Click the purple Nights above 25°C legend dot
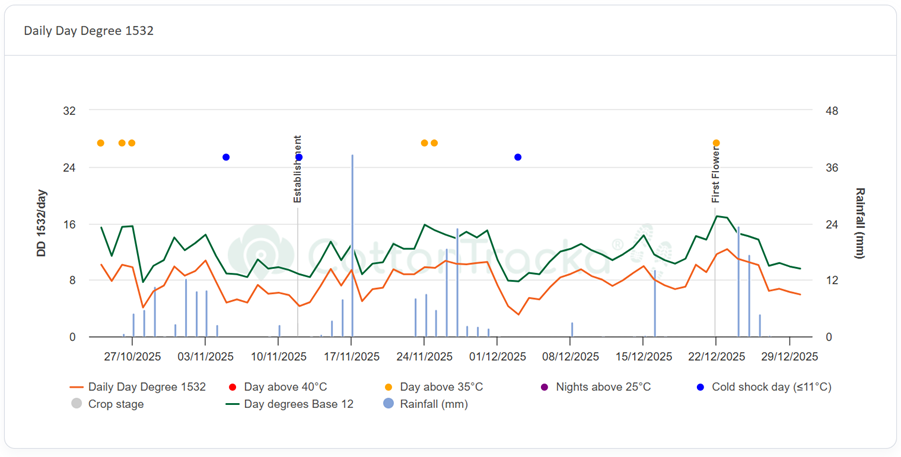This screenshot has width=901, height=457. pos(544,387)
